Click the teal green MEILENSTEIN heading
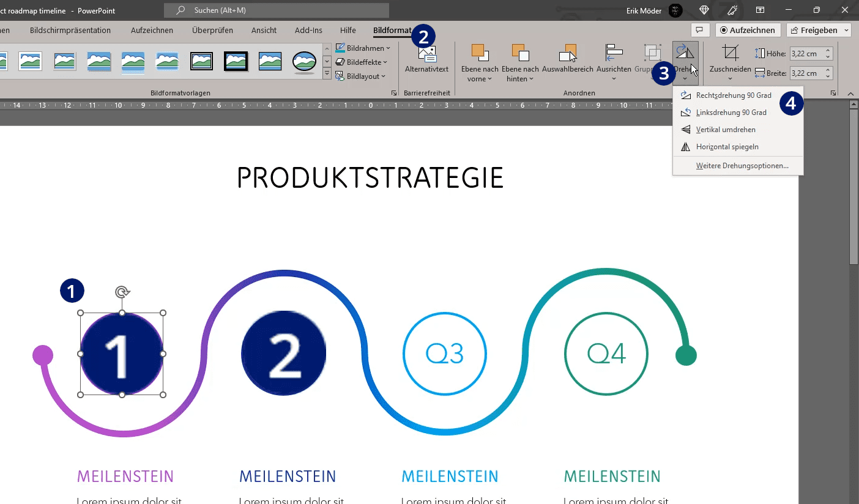 point(612,476)
